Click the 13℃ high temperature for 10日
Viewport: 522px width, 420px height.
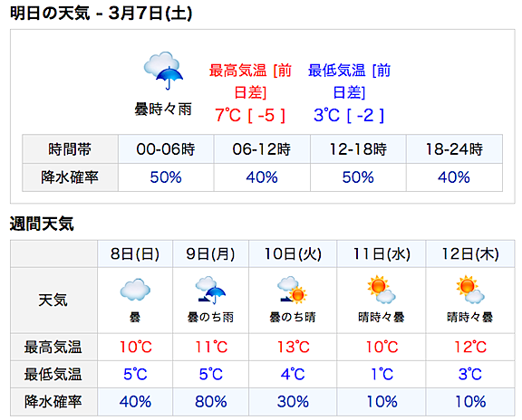294,348
